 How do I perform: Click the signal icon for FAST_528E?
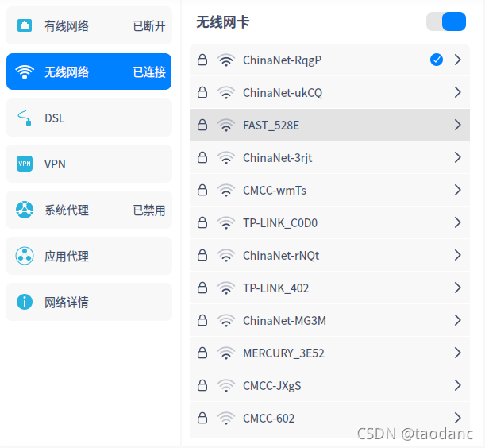point(226,125)
